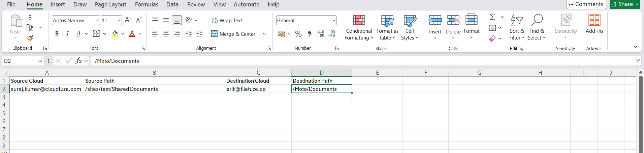Align text left in cell

point(155,34)
